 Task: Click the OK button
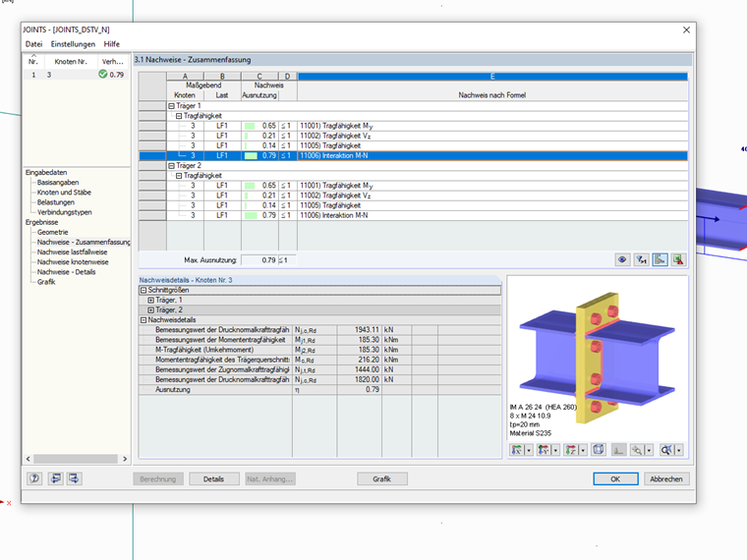(615, 479)
